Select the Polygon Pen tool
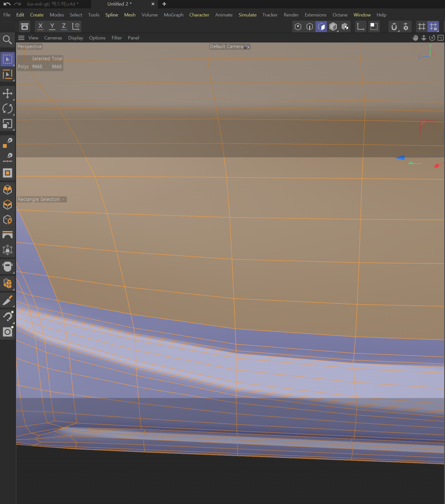The width and height of the screenshot is (445, 504). coord(7,143)
